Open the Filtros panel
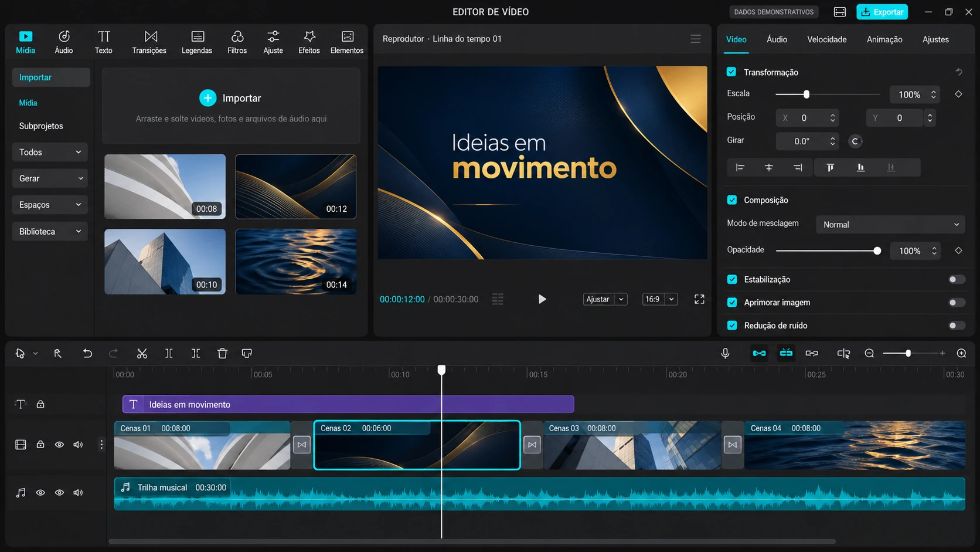This screenshot has height=552, width=980. pos(237,42)
